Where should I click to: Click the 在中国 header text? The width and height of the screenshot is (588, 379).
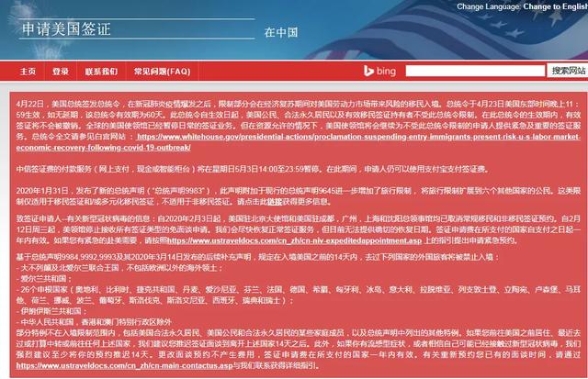click(281, 33)
